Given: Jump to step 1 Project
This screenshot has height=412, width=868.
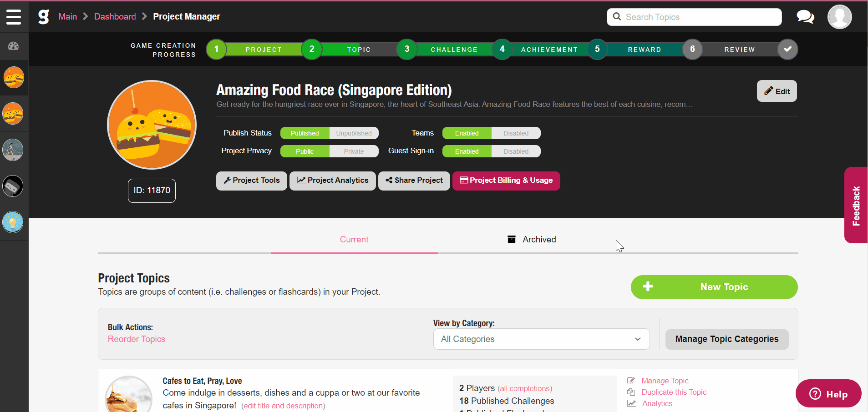Looking at the screenshot, I should [x=217, y=49].
